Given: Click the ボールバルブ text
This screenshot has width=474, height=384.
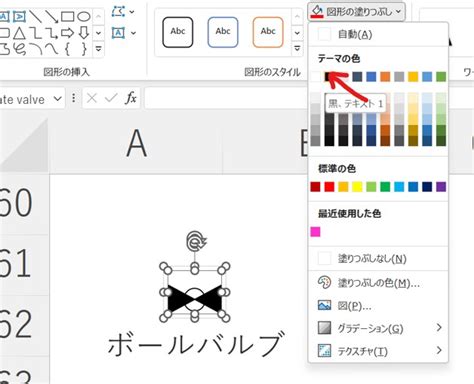Looking at the screenshot, I should (x=196, y=343).
